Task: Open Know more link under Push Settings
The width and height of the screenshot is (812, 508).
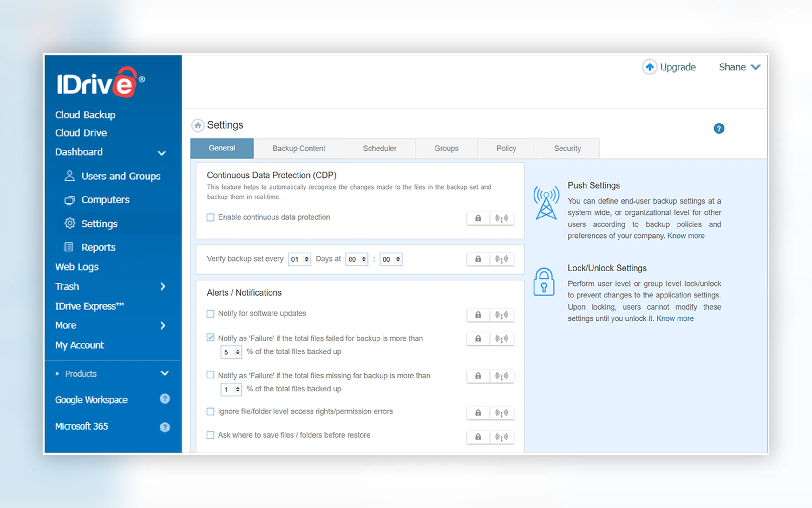Action: (686, 236)
